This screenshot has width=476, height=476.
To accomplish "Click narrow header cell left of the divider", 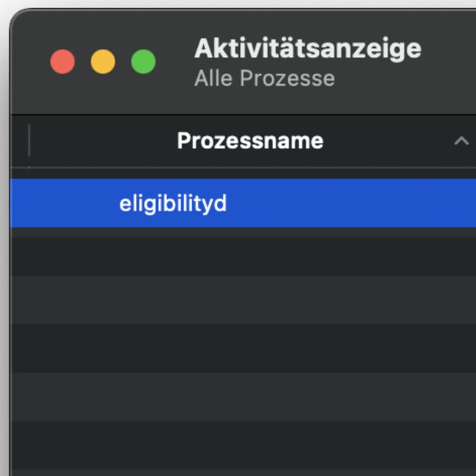I will pyautogui.click(x=19, y=141).
